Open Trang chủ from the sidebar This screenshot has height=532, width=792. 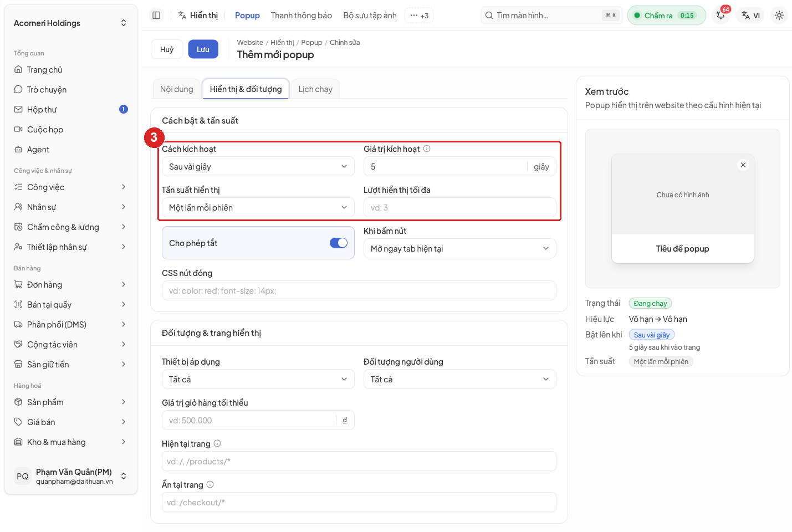point(71,70)
